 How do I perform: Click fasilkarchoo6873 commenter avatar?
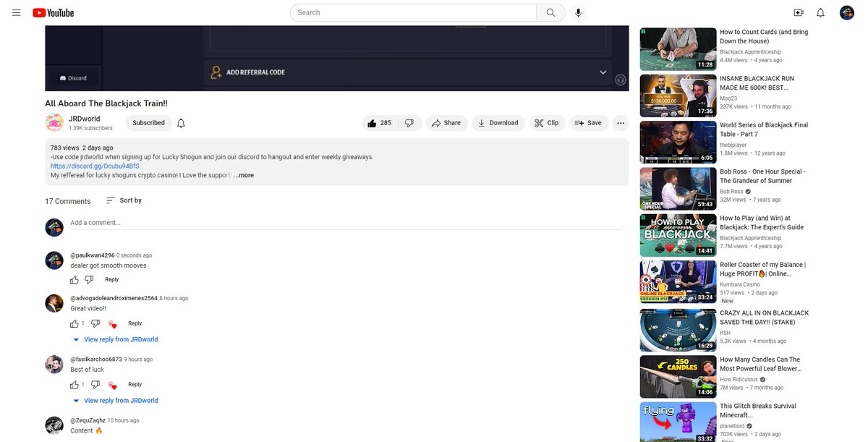coord(54,365)
